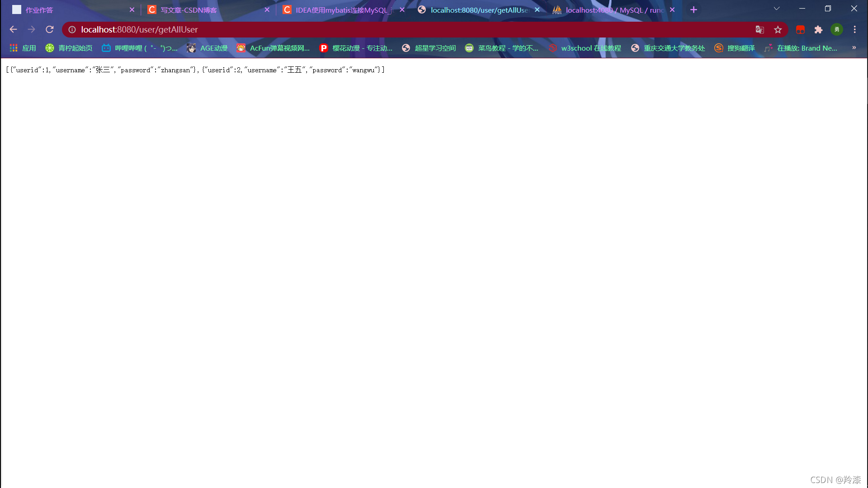Restore down the Chrome window
This screenshot has width=868, height=488.
[828, 9]
